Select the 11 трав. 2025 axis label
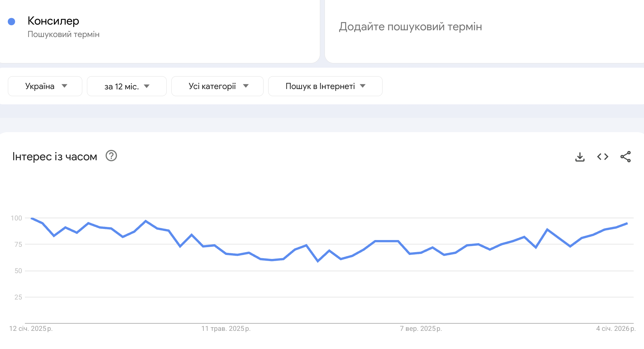This screenshot has height=349, width=644. point(226,329)
